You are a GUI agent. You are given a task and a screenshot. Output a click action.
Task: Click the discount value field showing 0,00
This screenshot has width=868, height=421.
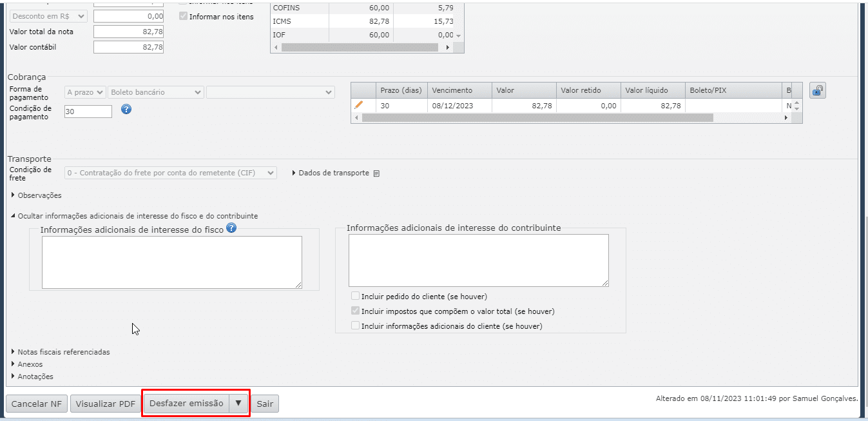[128, 16]
